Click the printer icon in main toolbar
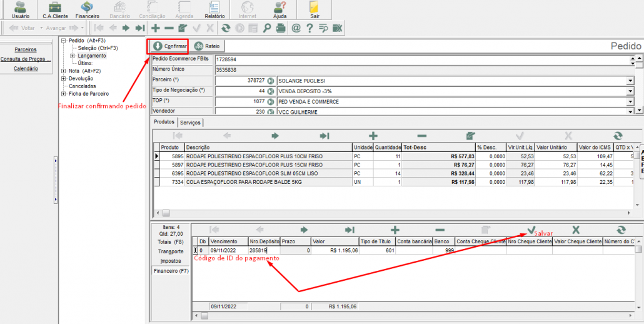The width and height of the screenshot is (644, 324). [281, 28]
